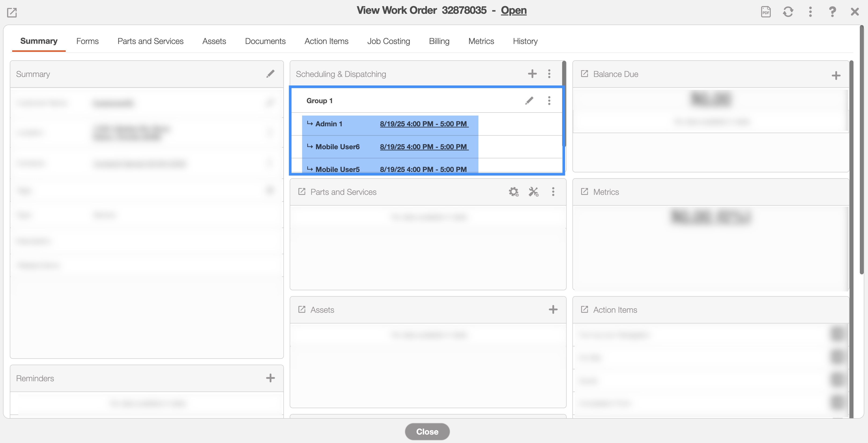Open the Billing tab
The image size is (868, 443).
tap(439, 41)
